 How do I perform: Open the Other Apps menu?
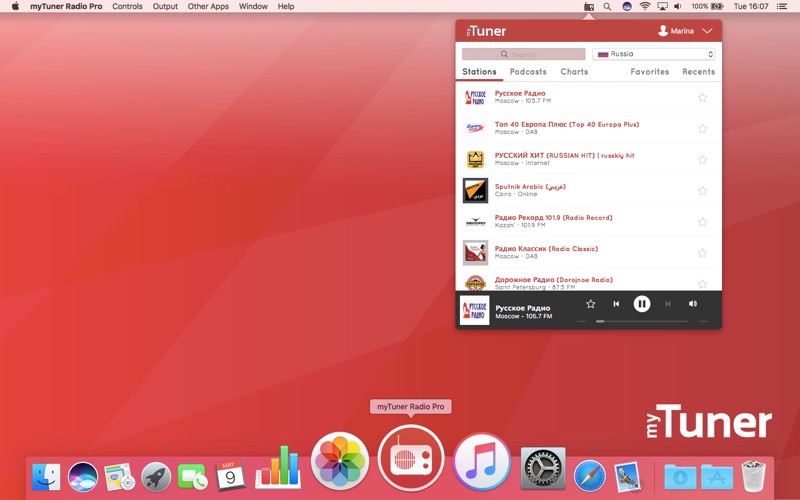pyautogui.click(x=208, y=6)
